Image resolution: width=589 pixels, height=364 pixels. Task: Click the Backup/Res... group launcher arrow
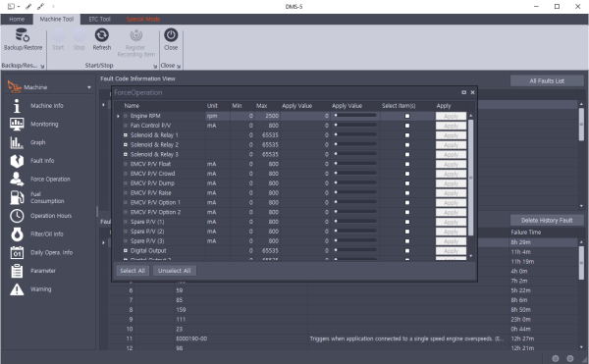tap(42, 67)
